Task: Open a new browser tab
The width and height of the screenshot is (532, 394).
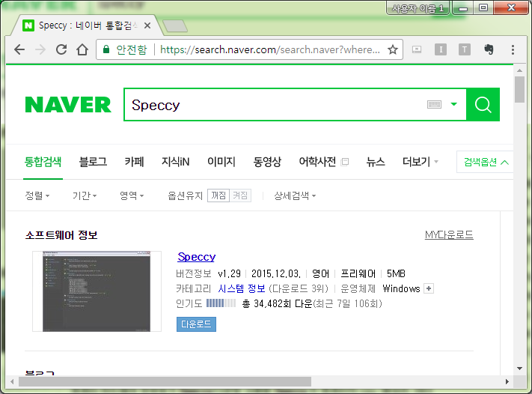Action: click(x=175, y=25)
